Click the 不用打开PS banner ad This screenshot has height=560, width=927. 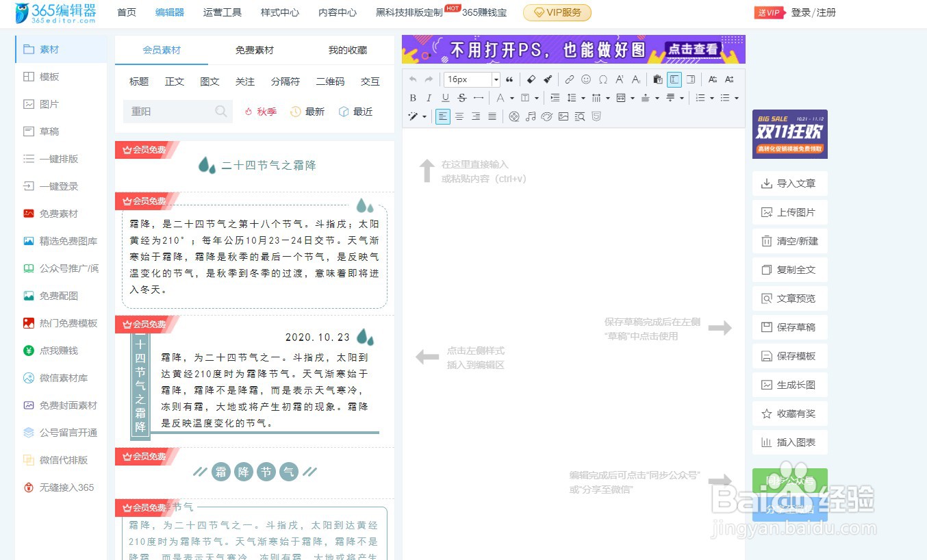tap(574, 49)
